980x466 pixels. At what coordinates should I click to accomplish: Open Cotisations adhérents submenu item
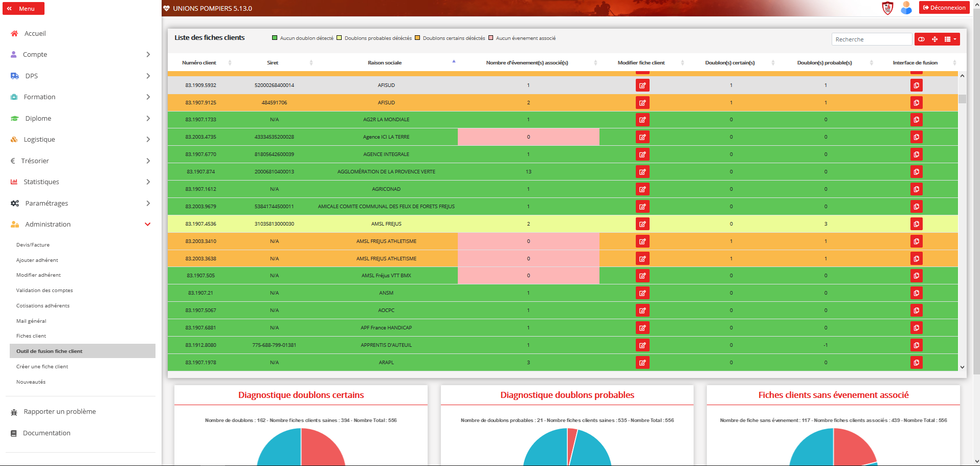(43, 306)
